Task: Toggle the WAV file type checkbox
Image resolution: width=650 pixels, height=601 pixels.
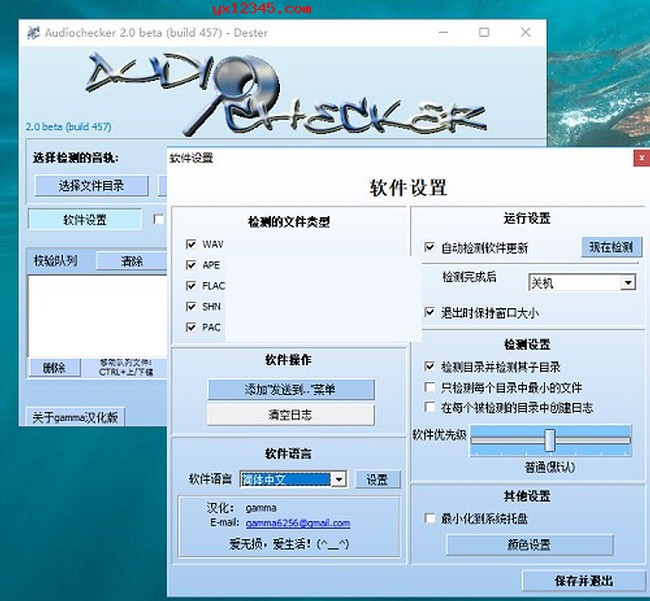Action: pyautogui.click(x=191, y=244)
